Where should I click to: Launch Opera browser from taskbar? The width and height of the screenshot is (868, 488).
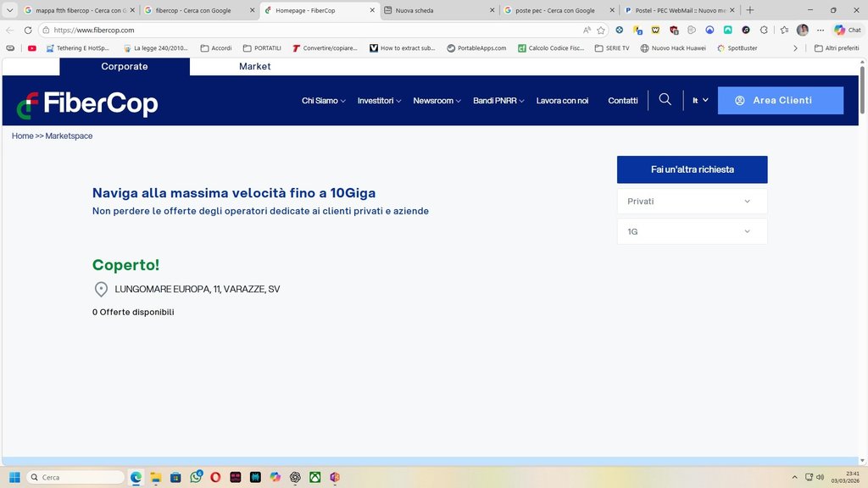(x=215, y=477)
